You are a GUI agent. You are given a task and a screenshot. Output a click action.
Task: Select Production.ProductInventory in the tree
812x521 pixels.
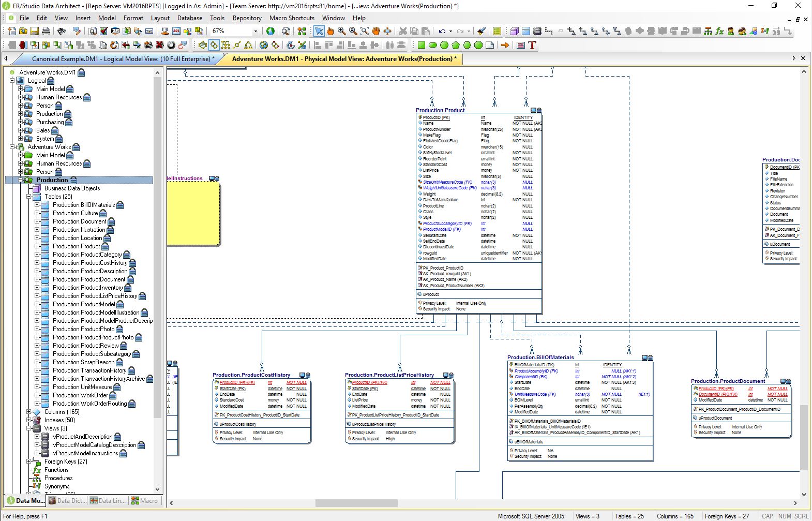click(x=87, y=288)
